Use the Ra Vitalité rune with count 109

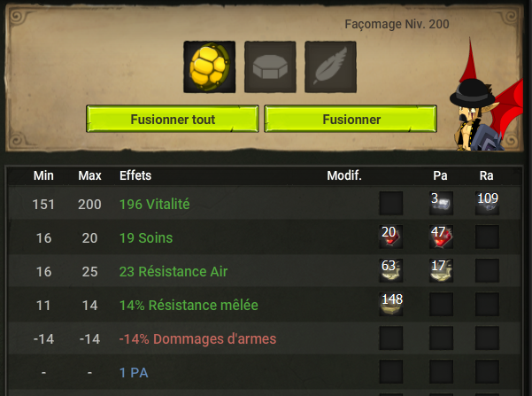click(487, 203)
